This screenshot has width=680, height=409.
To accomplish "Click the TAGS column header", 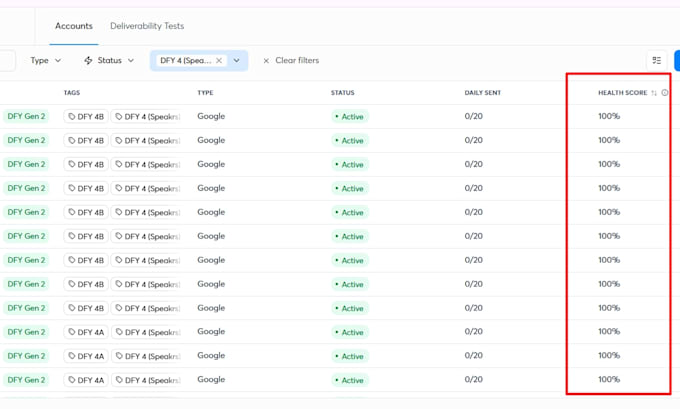I will [x=72, y=93].
